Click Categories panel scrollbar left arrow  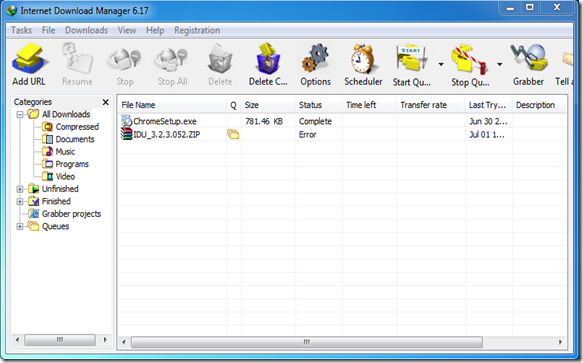[17, 340]
